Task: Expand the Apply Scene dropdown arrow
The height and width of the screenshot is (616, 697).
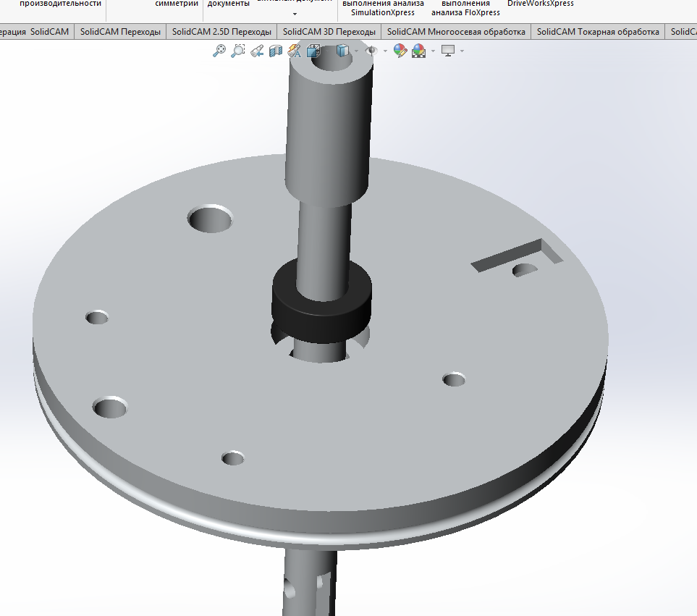Action: [433, 51]
